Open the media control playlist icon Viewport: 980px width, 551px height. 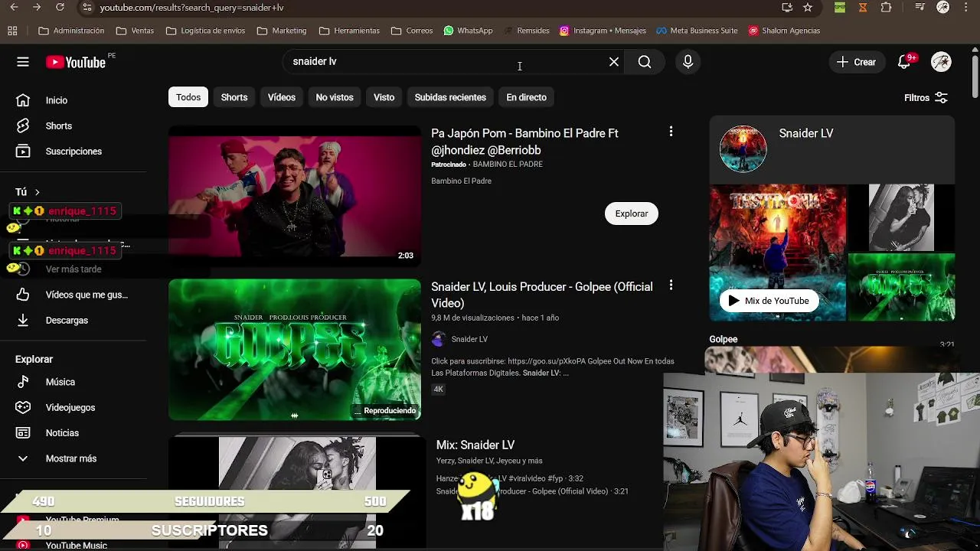(x=919, y=8)
